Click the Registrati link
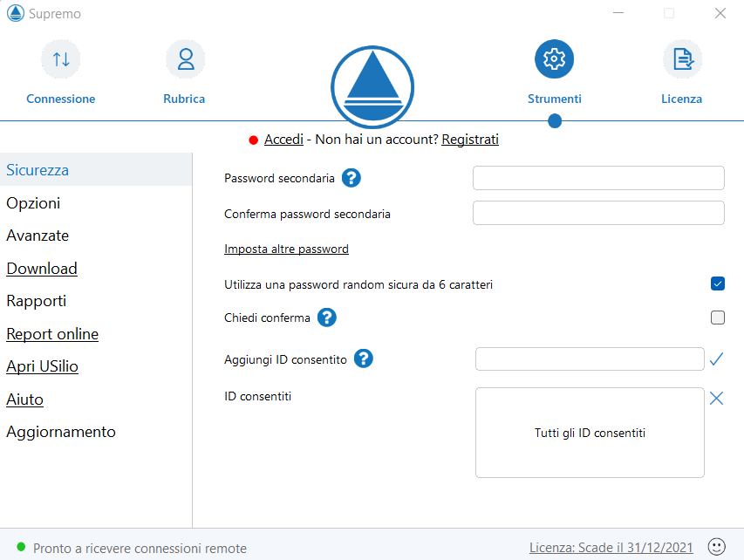744x560 pixels. tap(470, 139)
